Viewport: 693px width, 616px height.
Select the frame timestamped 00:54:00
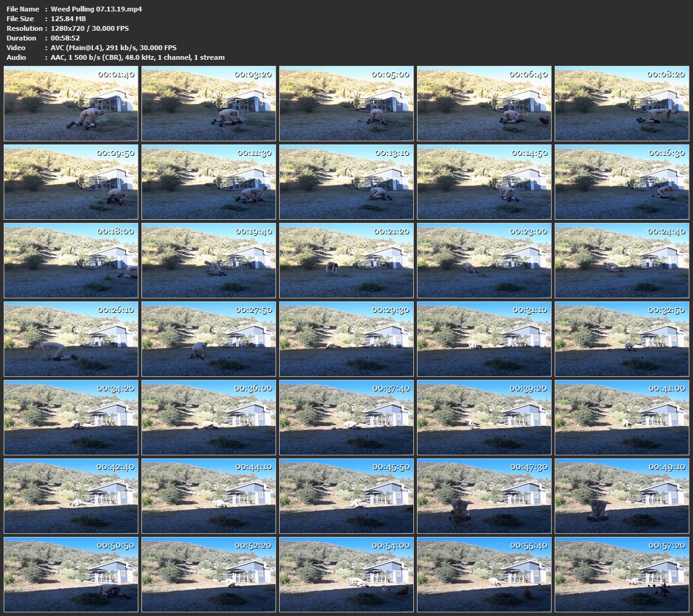347,574
